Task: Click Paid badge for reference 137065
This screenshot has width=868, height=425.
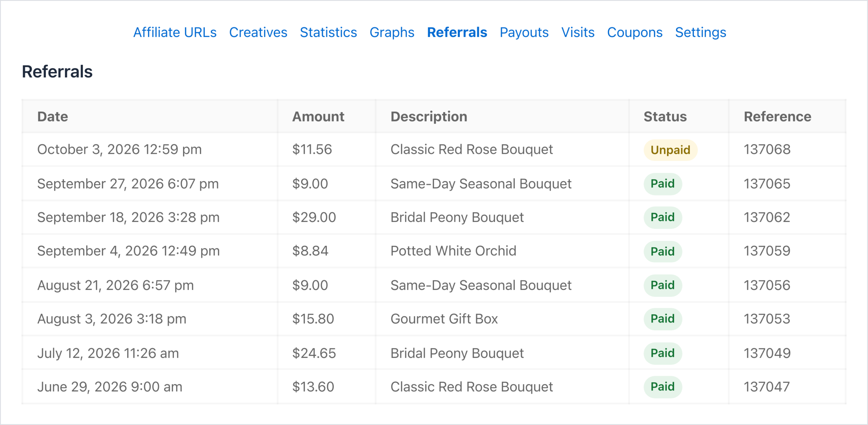Action: click(663, 184)
